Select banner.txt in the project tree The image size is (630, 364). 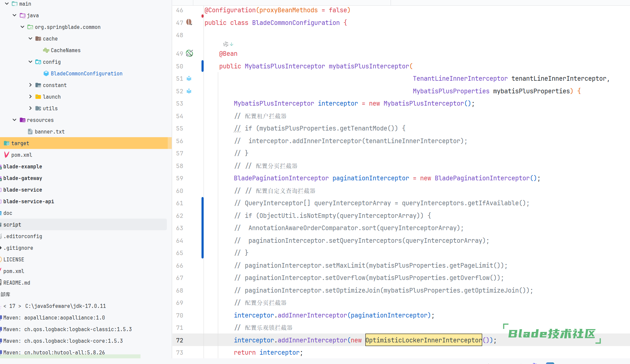(x=50, y=132)
